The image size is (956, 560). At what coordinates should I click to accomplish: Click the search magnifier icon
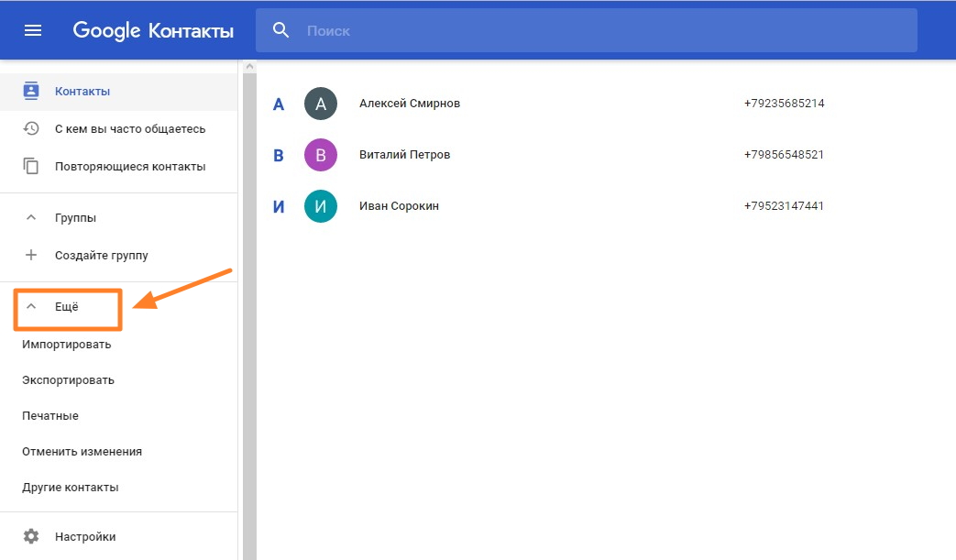pyautogui.click(x=281, y=30)
